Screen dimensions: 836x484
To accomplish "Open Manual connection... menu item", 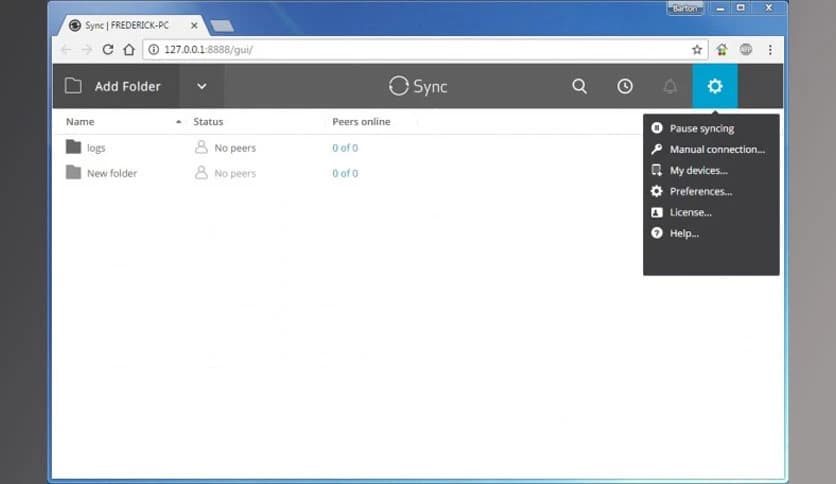I will [711, 149].
